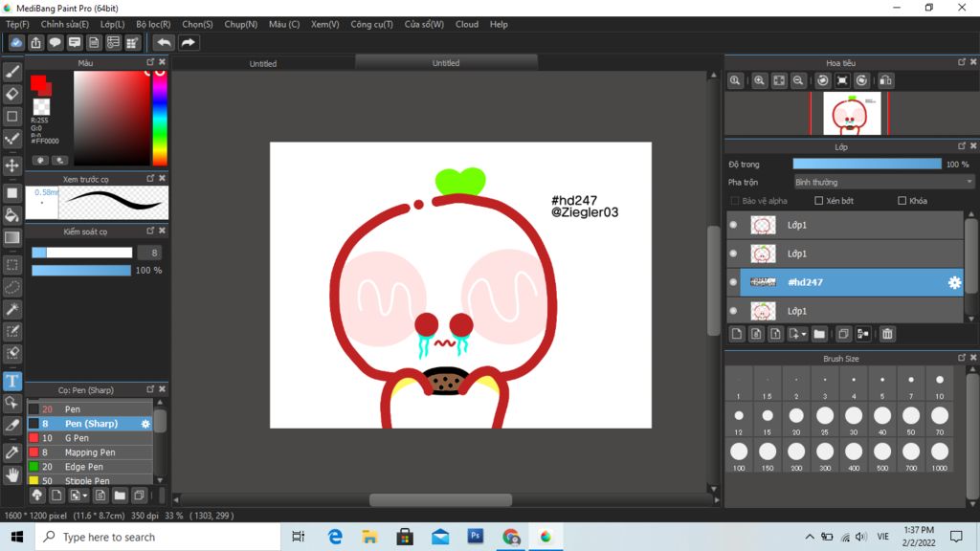
Task: Open the add-brush dropdown in brush panel
Action: pos(85,496)
